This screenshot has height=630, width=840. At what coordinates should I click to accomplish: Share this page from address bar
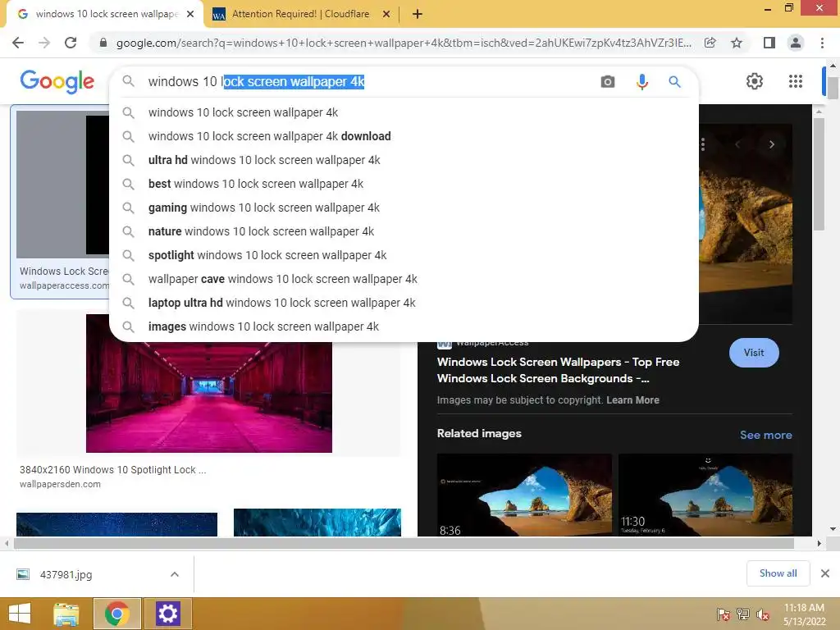pyautogui.click(x=710, y=43)
